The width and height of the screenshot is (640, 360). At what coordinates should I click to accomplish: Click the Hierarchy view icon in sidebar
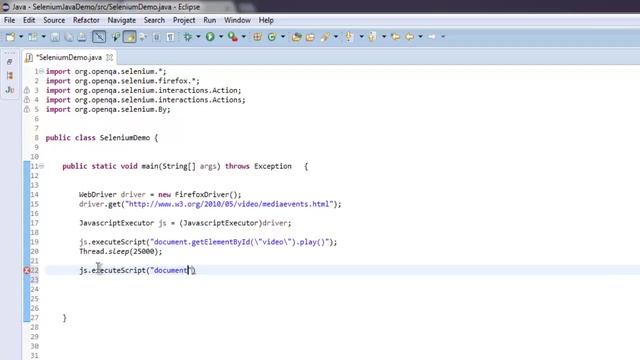[x=10, y=76]
